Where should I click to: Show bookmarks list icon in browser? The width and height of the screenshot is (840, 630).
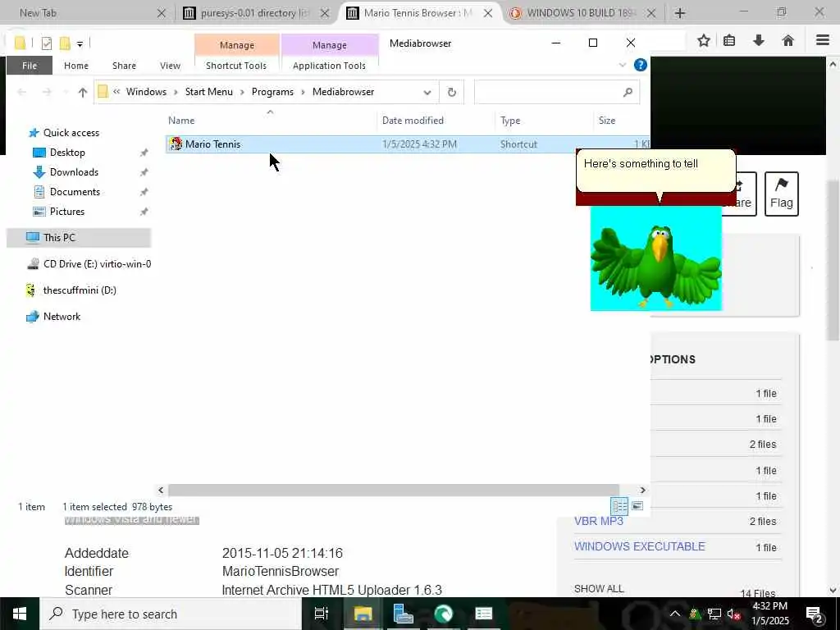coord(729,41)
